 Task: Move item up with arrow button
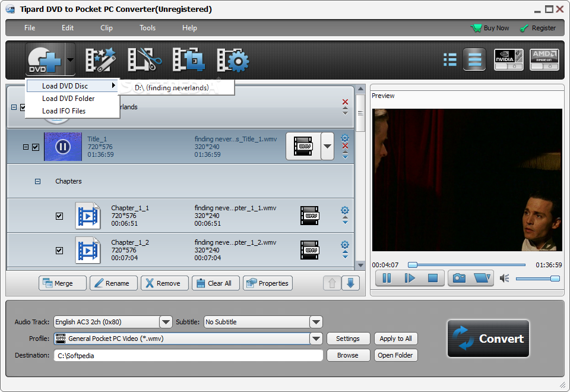(x=332, y=283)
